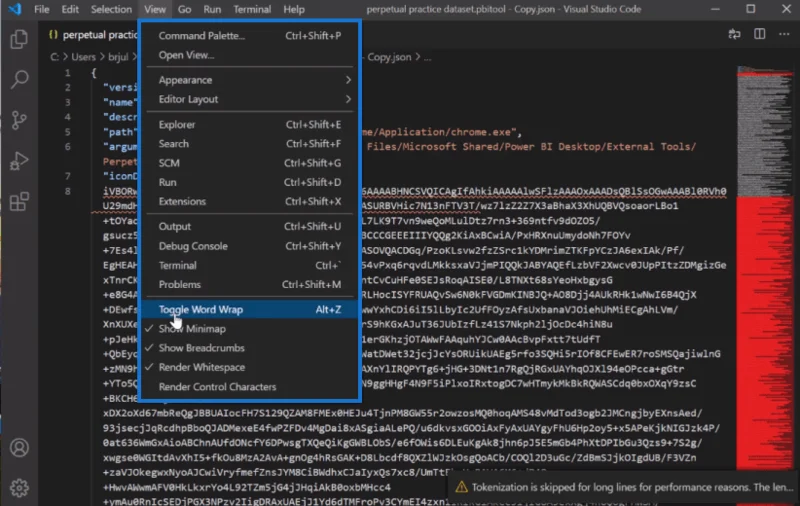The image size is (800, 506).
Task: Select the perpetual practice editor tab
Action: (92, 35)
